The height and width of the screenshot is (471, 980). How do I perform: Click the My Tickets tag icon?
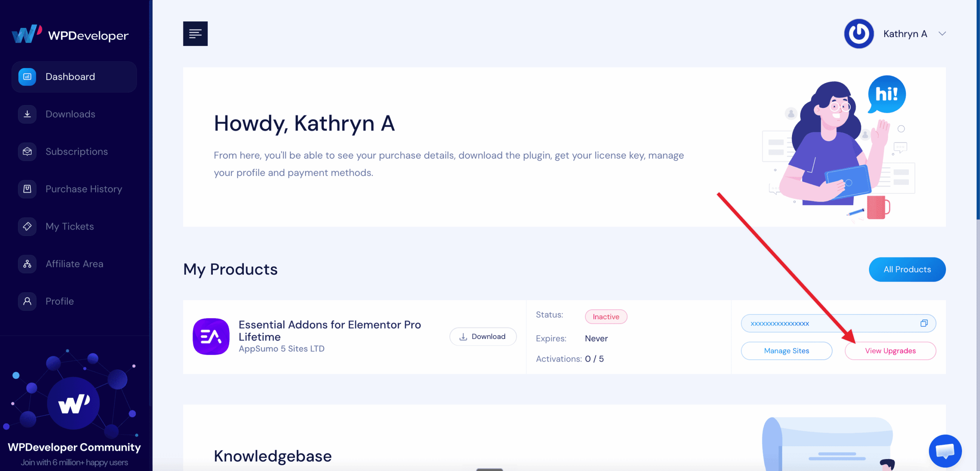27,227
